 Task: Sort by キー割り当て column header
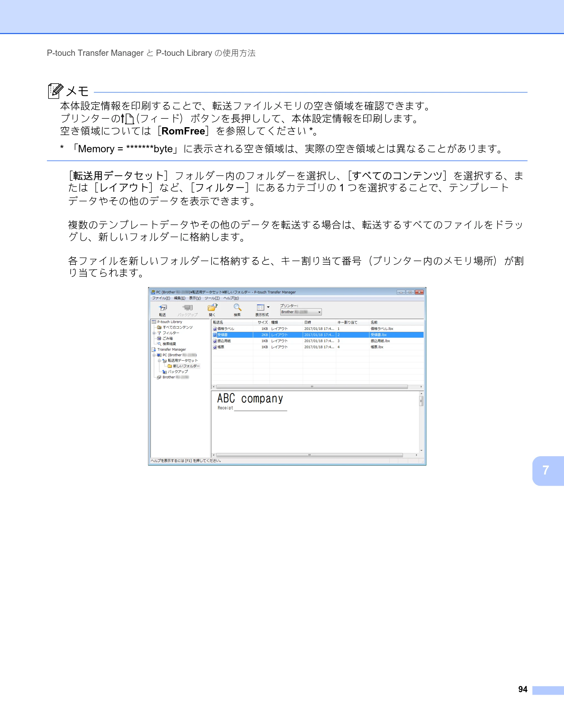(352, 322)
